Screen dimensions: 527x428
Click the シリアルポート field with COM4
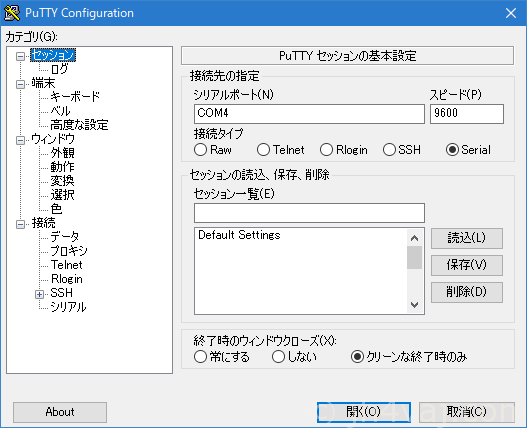309,114
